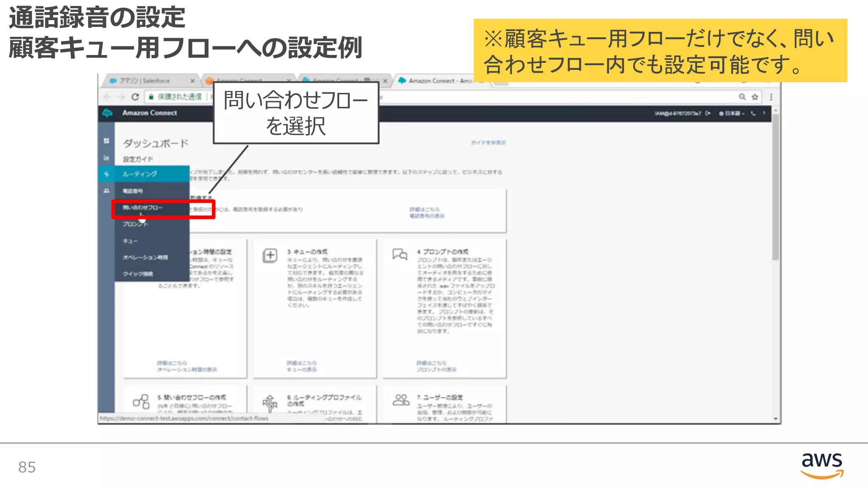
Task: Click the ガイドを非表示 link
Action: pos(488,143)
